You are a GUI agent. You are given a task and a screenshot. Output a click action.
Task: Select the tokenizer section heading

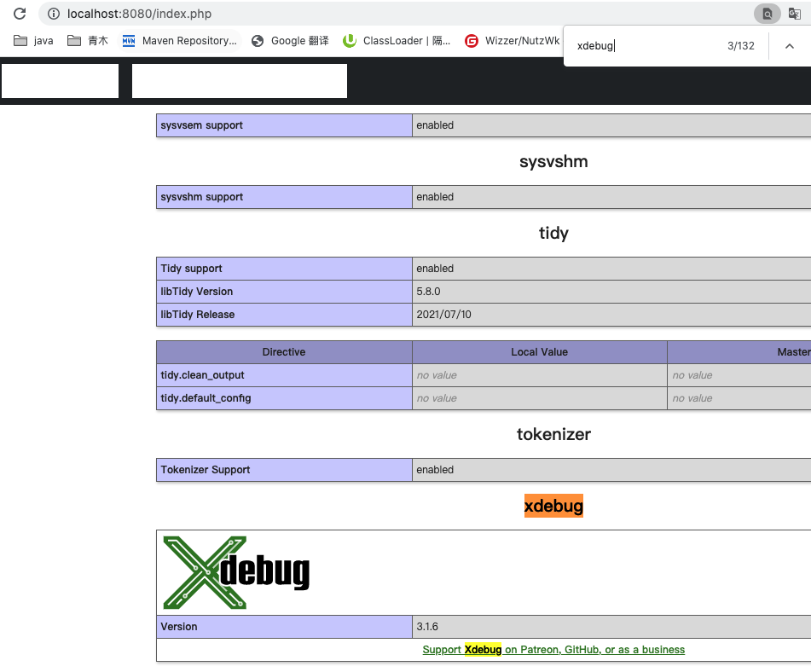click(x=553, y=434)
